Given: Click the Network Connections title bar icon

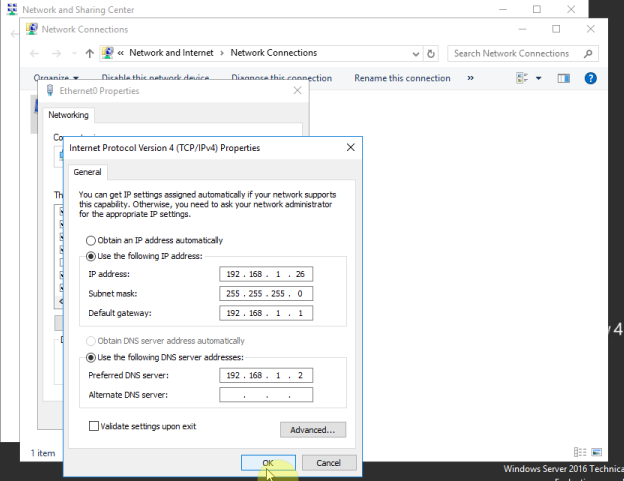Looking at the screenshot, I should [x=32, y=29].
